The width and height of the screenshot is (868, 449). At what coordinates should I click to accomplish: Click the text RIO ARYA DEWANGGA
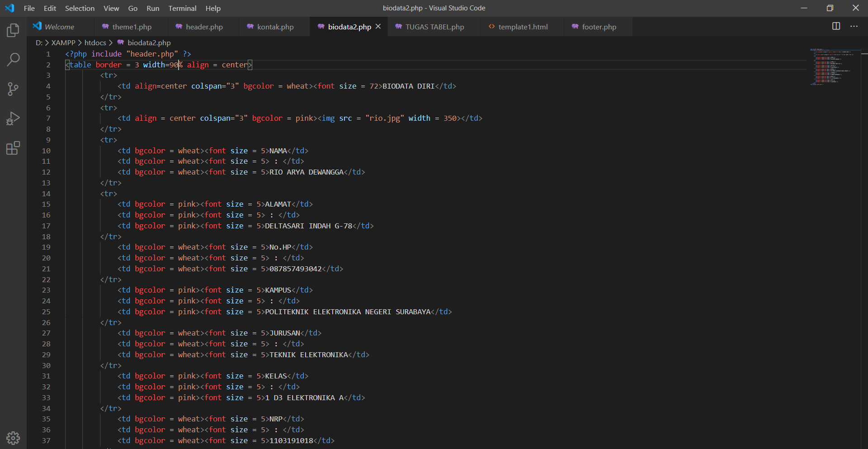[307, 172]
